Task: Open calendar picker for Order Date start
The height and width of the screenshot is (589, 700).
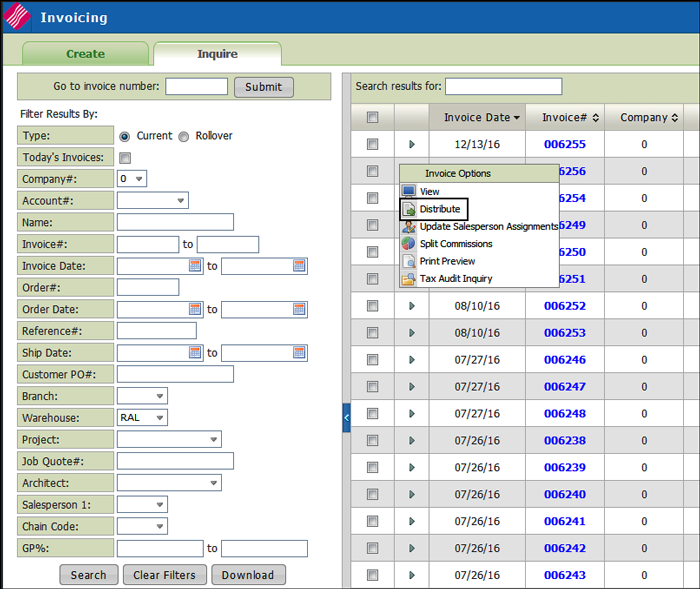Action: [x=196, y=310]
